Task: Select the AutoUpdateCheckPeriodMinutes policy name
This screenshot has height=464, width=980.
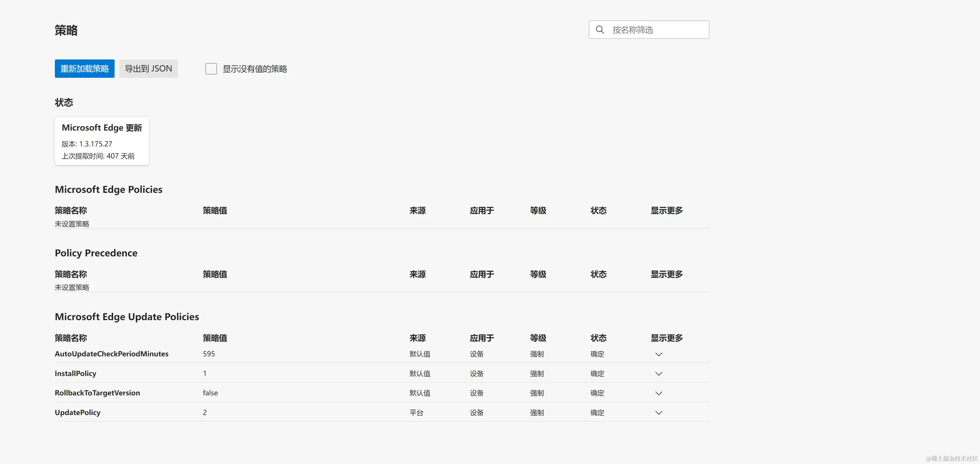Action: pos(111,354)
